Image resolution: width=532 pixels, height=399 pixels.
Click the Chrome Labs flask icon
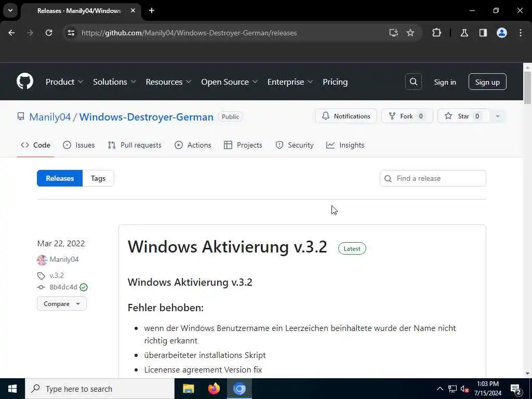point(464,33)
